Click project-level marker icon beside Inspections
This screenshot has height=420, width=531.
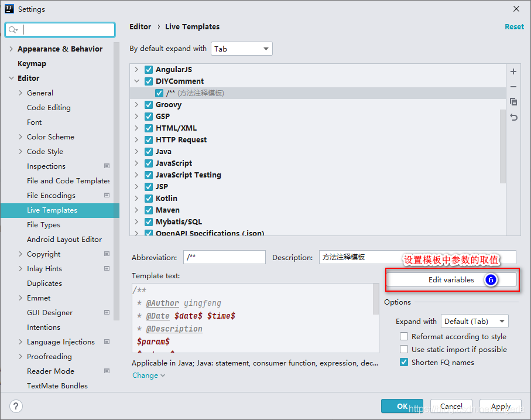coord(107,166)
